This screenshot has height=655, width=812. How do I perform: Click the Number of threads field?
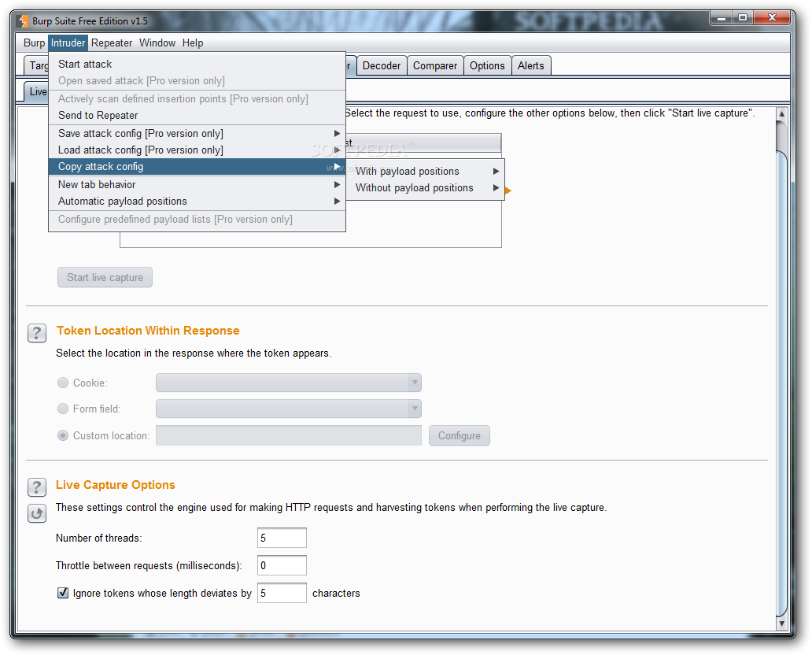(282, 538)
